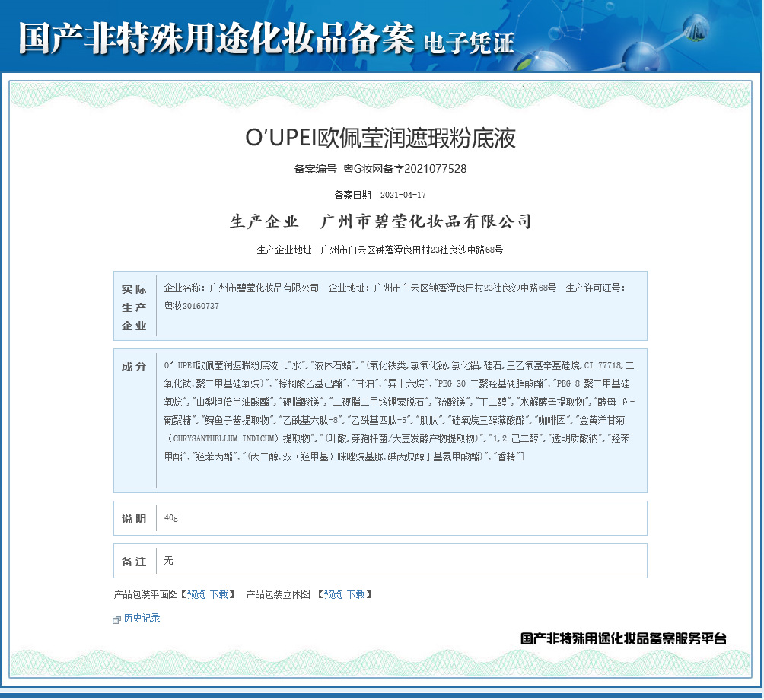Click 下载 link for 产品包装平面图

click(x=218, y=594)
